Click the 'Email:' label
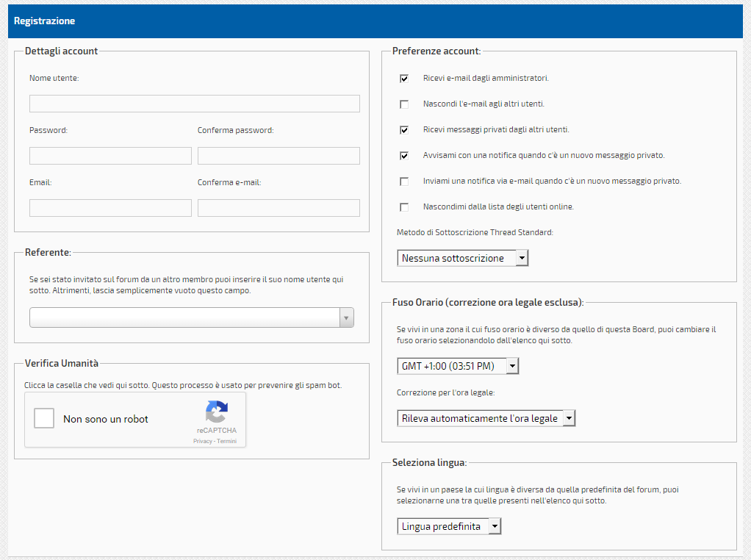Viewport: 751px width, 560px height. coord(40,182)
